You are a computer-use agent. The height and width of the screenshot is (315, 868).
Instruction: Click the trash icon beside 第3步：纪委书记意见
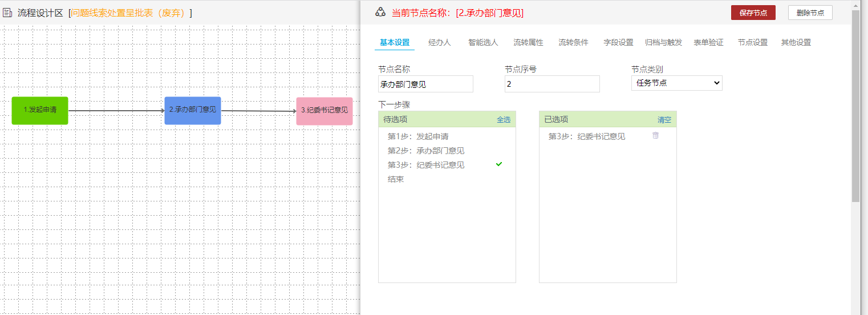(655, 136)
